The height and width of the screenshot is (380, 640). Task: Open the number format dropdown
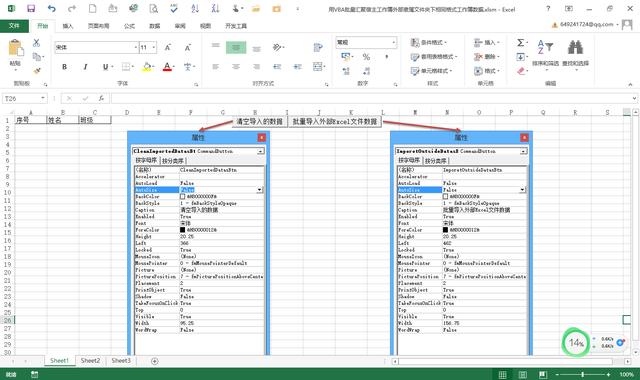tap(393, 42)
